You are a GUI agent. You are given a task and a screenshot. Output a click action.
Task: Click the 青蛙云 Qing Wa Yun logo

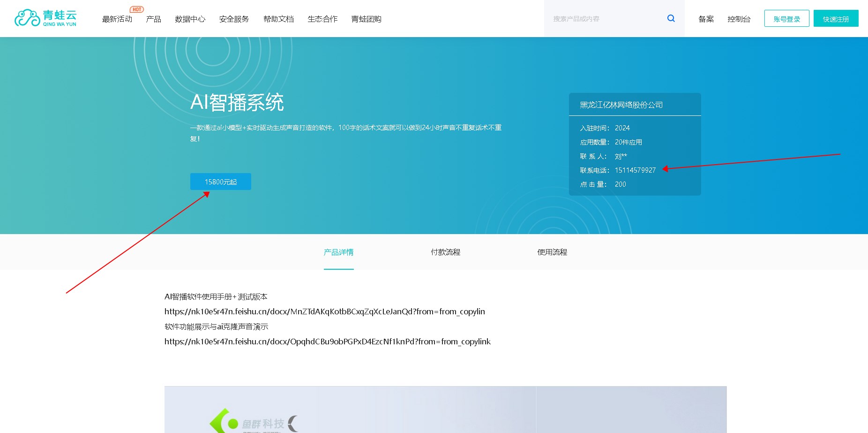(45, 18)
